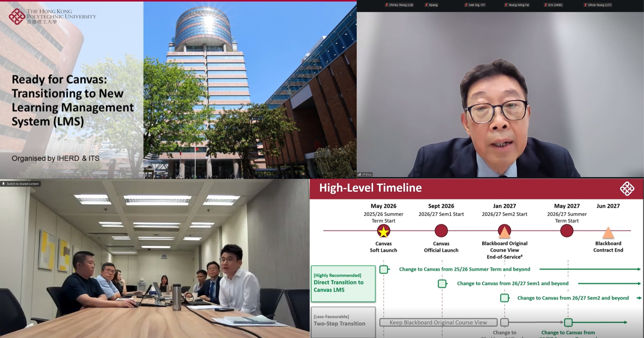Select the Canvas Official Launch timeline marker
Screen dimensions: 644x338
pos(441,231)
